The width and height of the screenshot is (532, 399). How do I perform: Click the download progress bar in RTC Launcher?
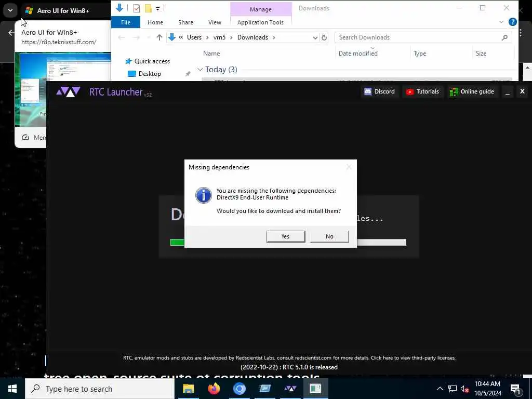click(x=288, y=242)
